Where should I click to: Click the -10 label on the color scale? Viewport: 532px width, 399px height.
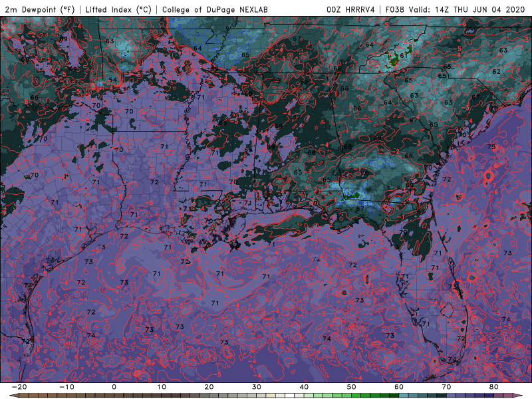66,387
